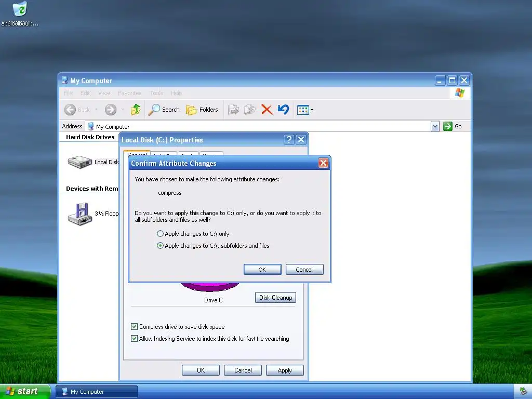The image size is (532, 399).
Task: Toggle the Folders pane button
Action: (202, 110)
